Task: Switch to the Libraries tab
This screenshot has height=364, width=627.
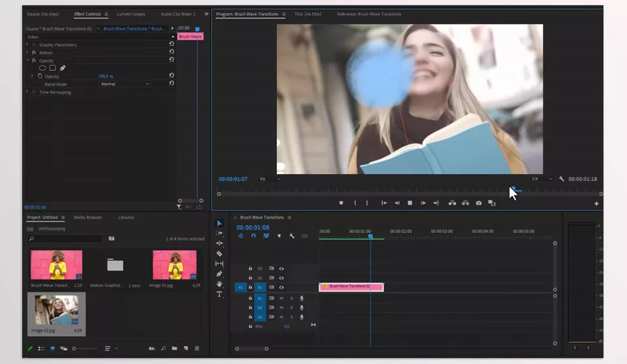Action: click(126, 217)
